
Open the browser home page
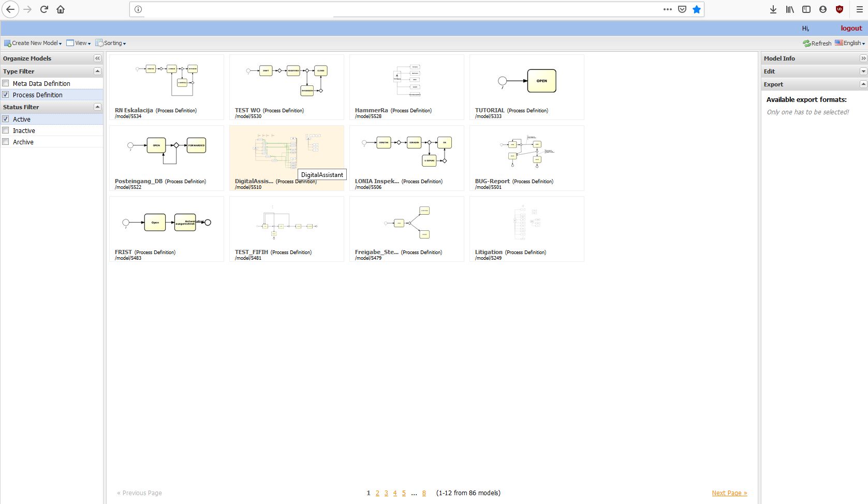61,9
